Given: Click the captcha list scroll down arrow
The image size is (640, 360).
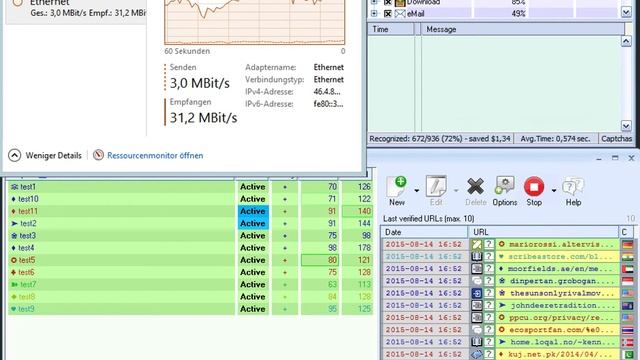Looking at the screenshot, I should pyautogui.click(x=626, y=12).
